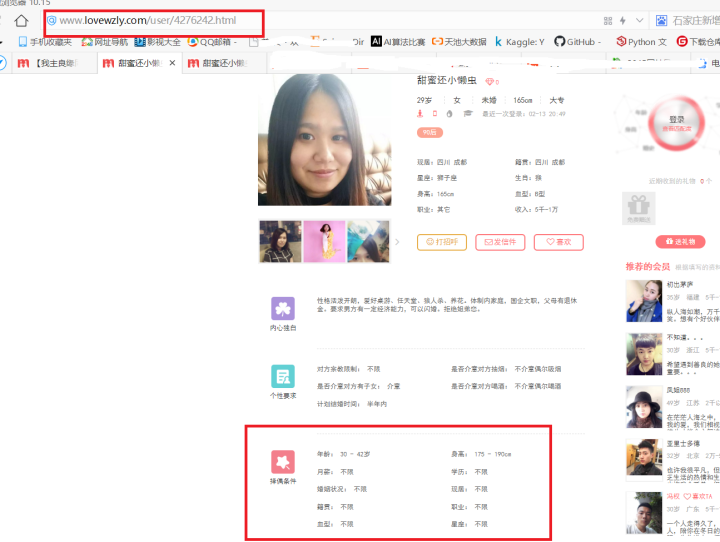Screen dimensions: 720x542
Task: Click the 送礼物 button
Action: tap(680, 242)
